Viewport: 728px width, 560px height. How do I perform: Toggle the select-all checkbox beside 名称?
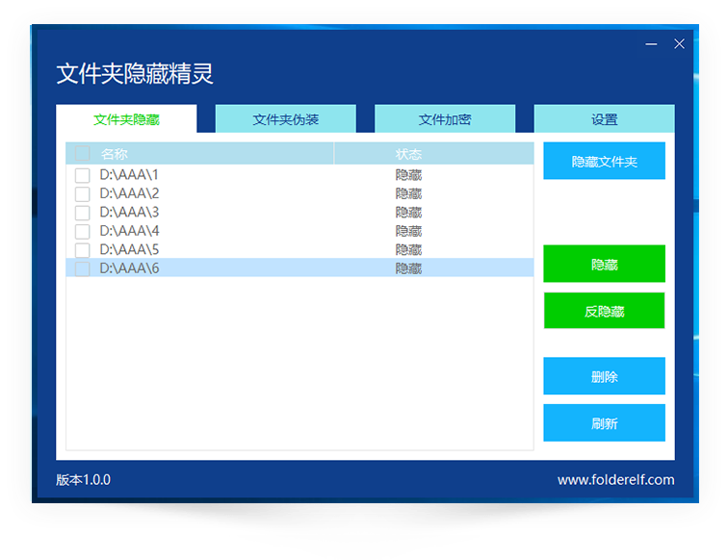(x=83, y=153)
